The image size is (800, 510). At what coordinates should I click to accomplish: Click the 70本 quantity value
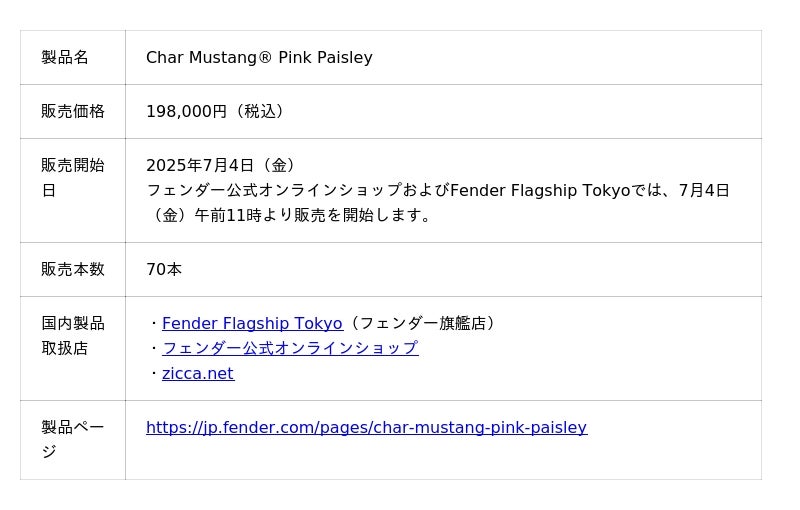164,269
